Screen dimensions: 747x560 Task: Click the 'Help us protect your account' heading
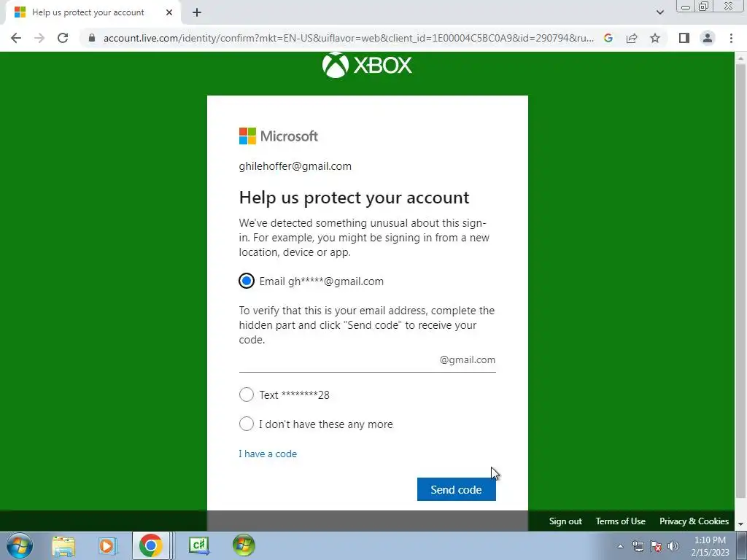pos(354,197)
